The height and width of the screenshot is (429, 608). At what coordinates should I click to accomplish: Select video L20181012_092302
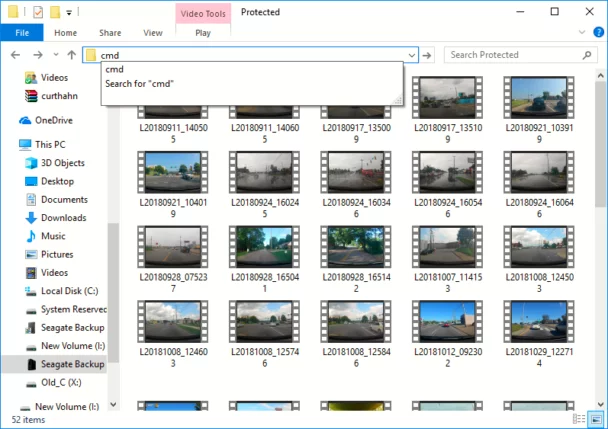click(447, 334)
